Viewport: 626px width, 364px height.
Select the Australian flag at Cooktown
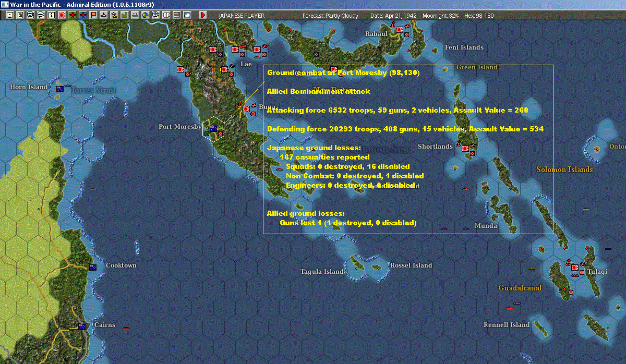[x=93, y=267]
